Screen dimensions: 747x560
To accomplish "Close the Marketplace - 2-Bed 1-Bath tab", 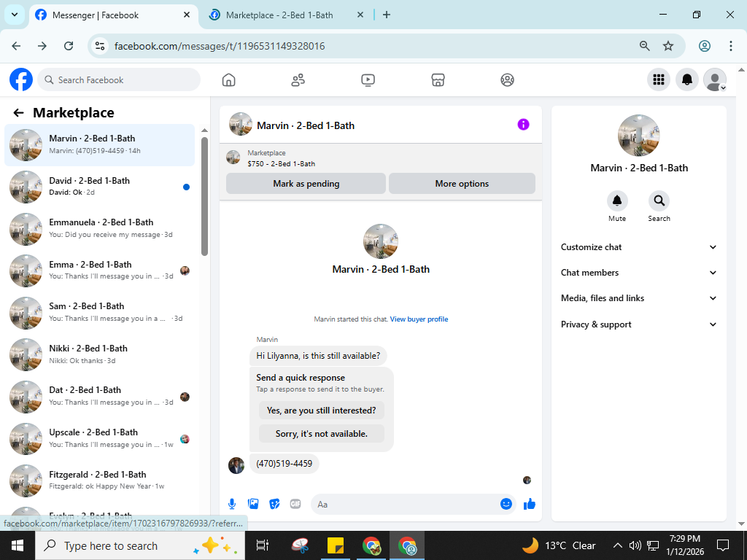I will pos(360,15).
